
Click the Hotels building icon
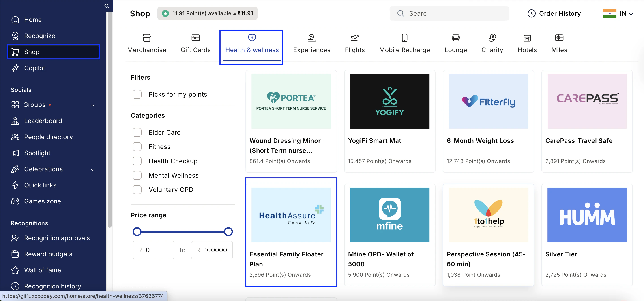(527, 38)
